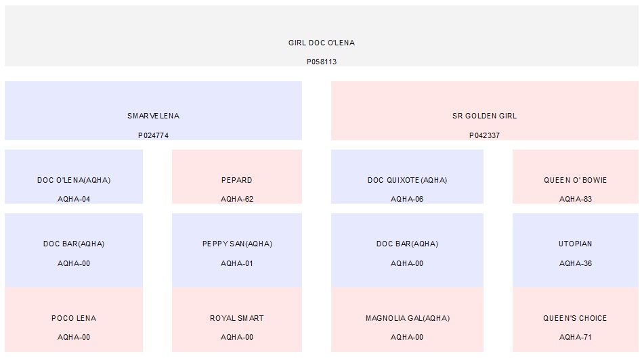The width and height of the screenshot is (644, 358).
Task: Select the MAGNOLIA GAL(AQHA) cell
Action: 407,318
